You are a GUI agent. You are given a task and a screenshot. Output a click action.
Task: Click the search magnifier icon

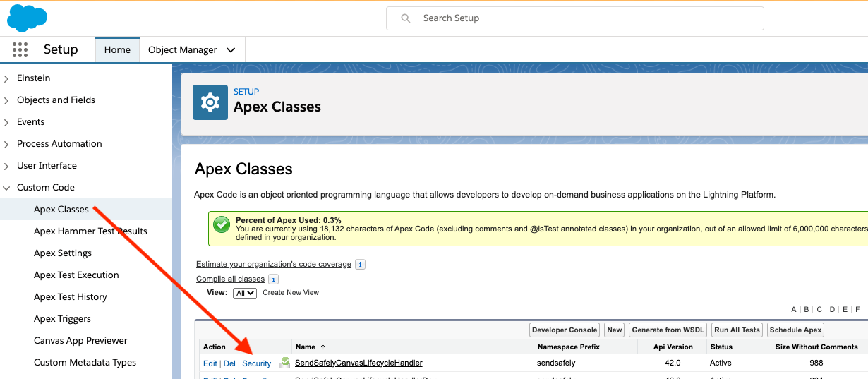(406, 18)
